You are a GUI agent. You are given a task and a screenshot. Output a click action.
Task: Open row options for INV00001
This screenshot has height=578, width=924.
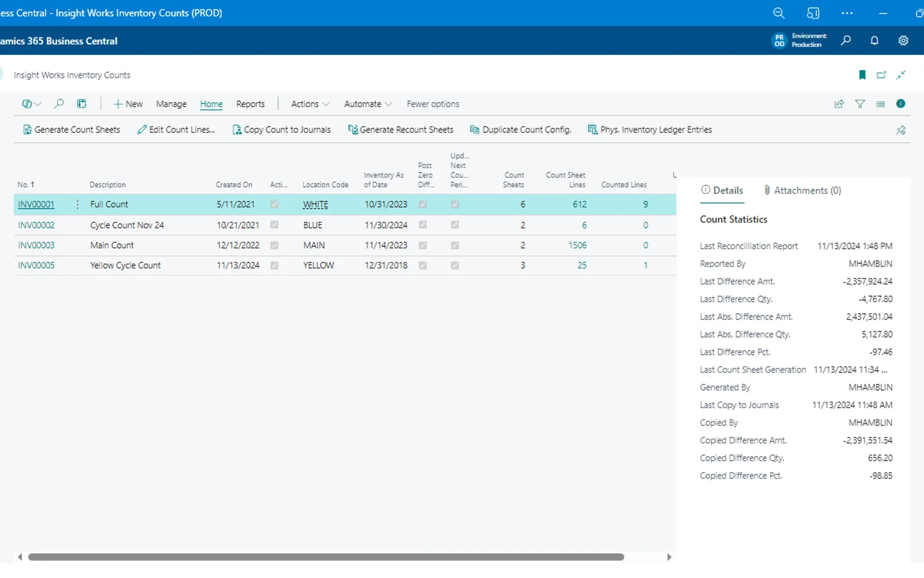77,204
